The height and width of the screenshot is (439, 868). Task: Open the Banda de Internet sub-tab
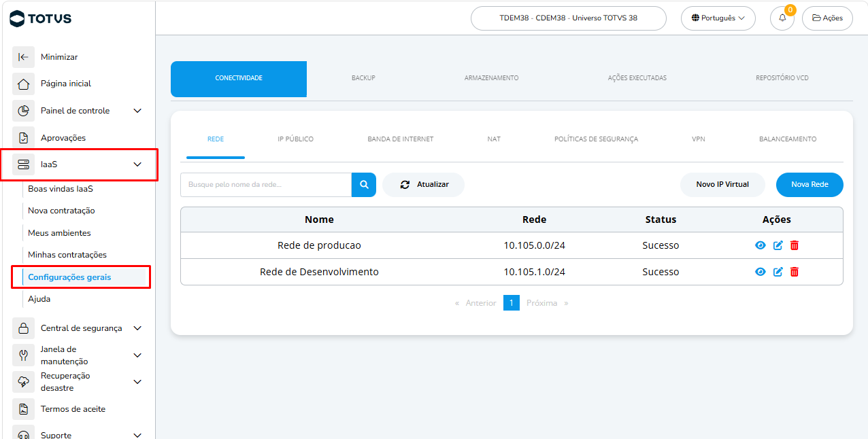pos(401,139)
